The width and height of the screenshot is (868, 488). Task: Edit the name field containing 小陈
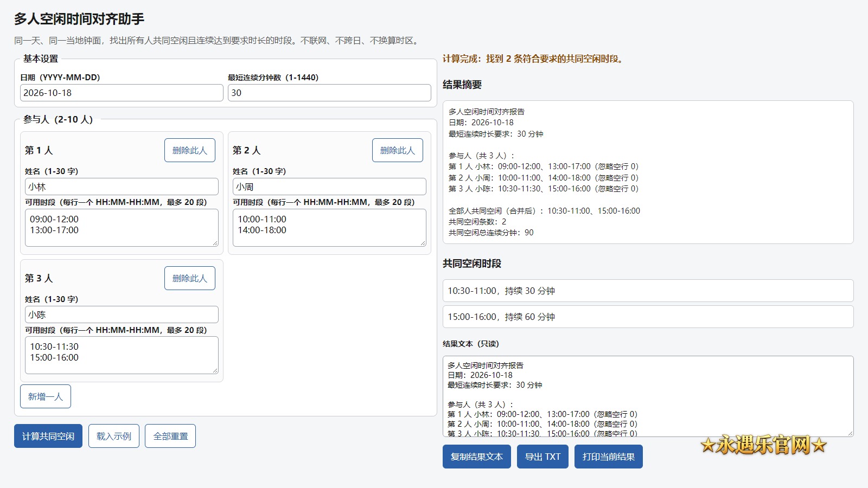tap(122, 314)
